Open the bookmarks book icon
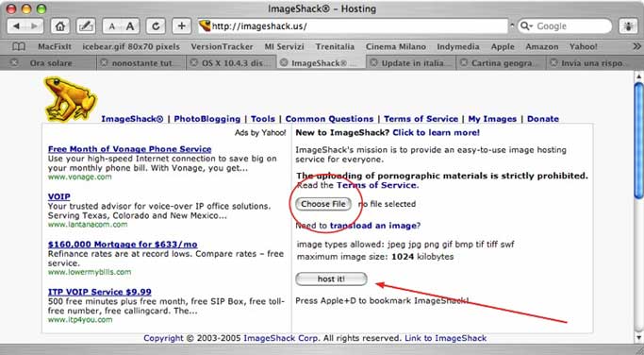Image resolution: width=644 pixels, height=355 pixels. click(x=19, y=46)
